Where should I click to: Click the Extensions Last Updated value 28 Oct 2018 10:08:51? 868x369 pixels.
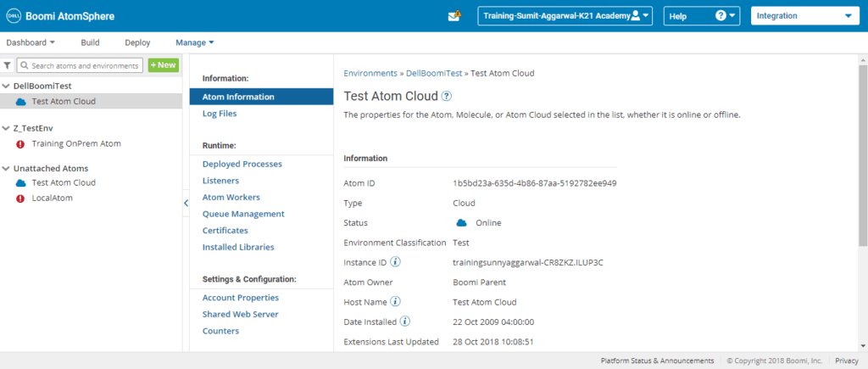click(493, 342)
